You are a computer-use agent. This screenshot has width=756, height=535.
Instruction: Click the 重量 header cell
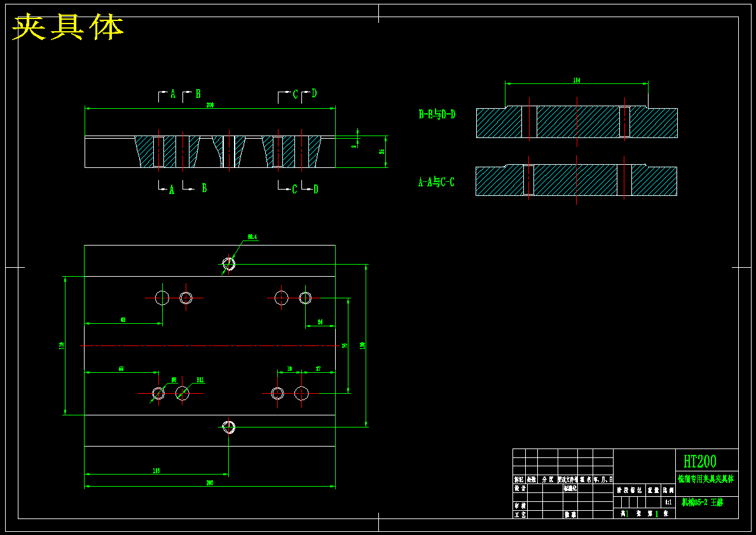[653, 490]
